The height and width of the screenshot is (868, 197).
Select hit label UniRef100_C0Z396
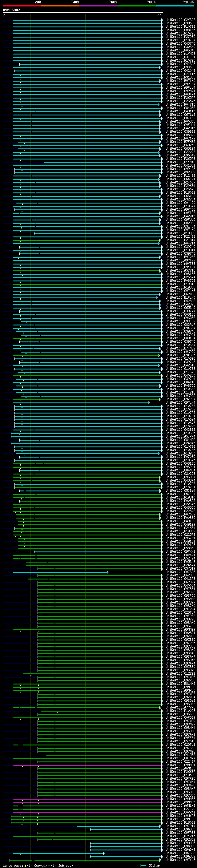coord(180,572)
